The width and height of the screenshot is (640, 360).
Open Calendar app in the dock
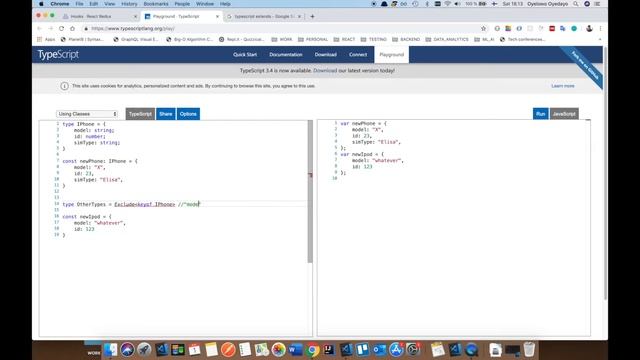(195, 350)
